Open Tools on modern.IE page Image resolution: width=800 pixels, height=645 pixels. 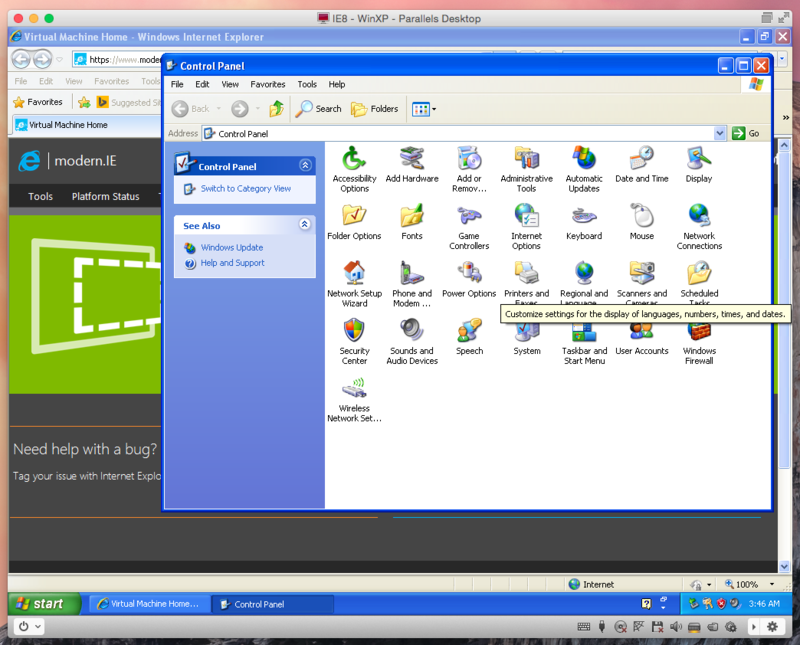(x=40, y=196)
